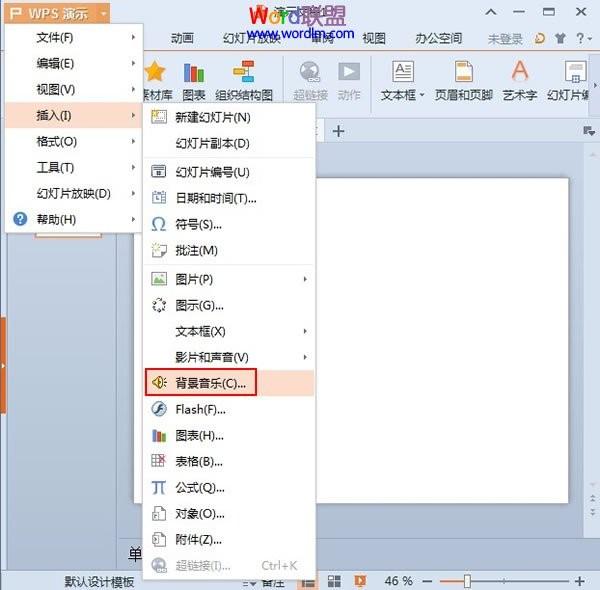Click the new slide icon beside 新建幻灯片

coord(159,117)
